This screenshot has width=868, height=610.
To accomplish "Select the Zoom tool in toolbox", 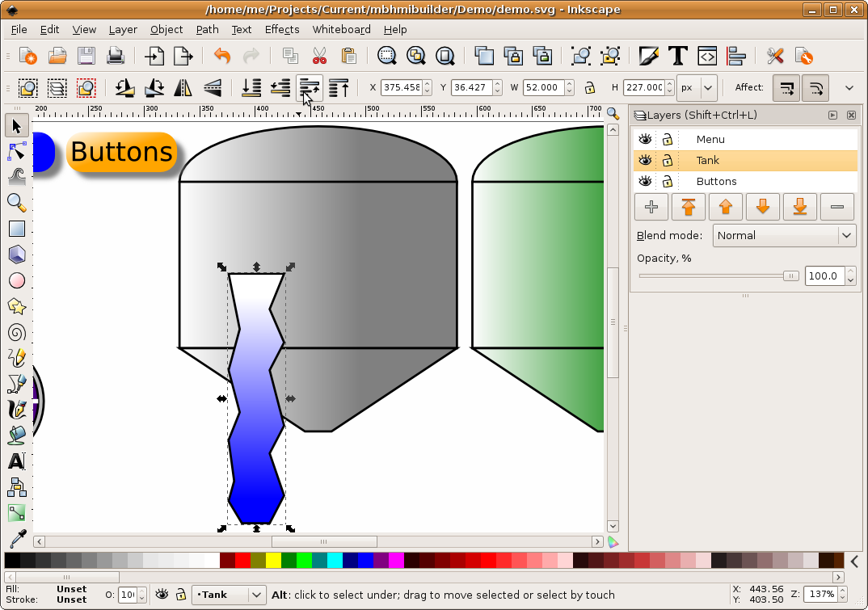I will (17, 202).
